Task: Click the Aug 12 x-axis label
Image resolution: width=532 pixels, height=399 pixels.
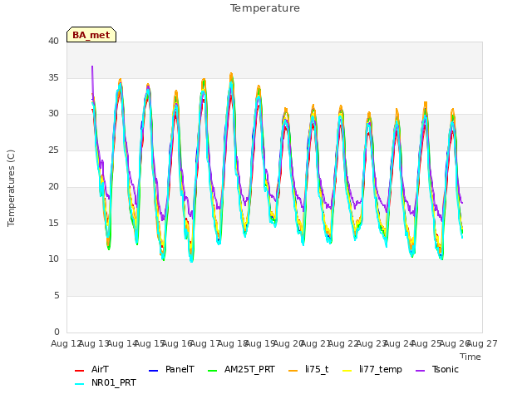Action: click(x=66, y=343)
